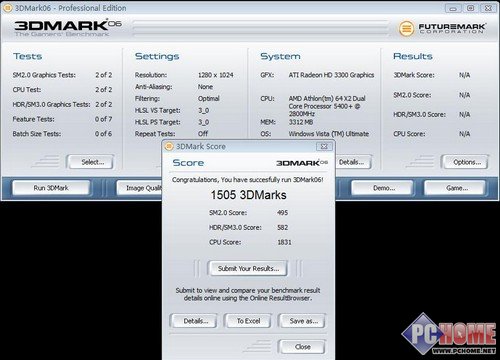Click the CPU Test 2 of 2 row

62,90
